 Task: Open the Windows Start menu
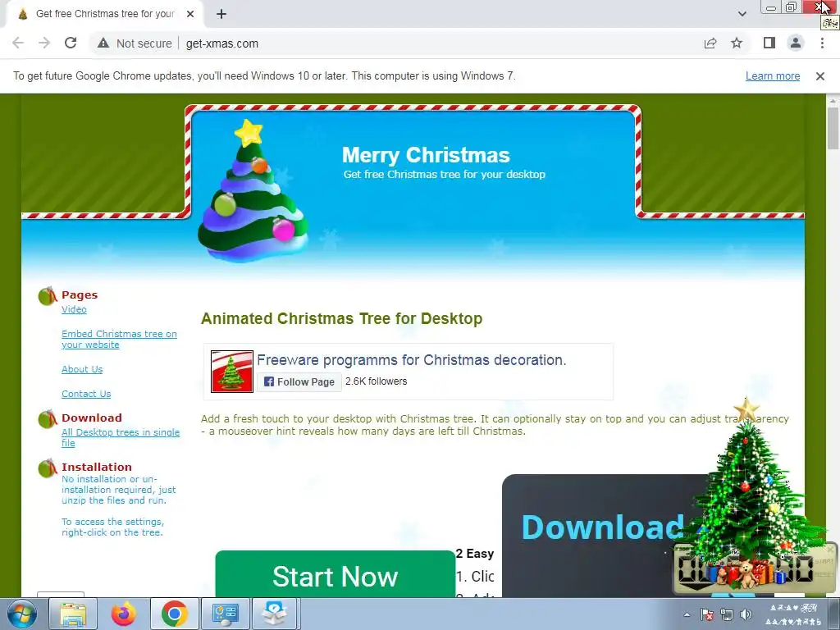[x=22, y=614]
